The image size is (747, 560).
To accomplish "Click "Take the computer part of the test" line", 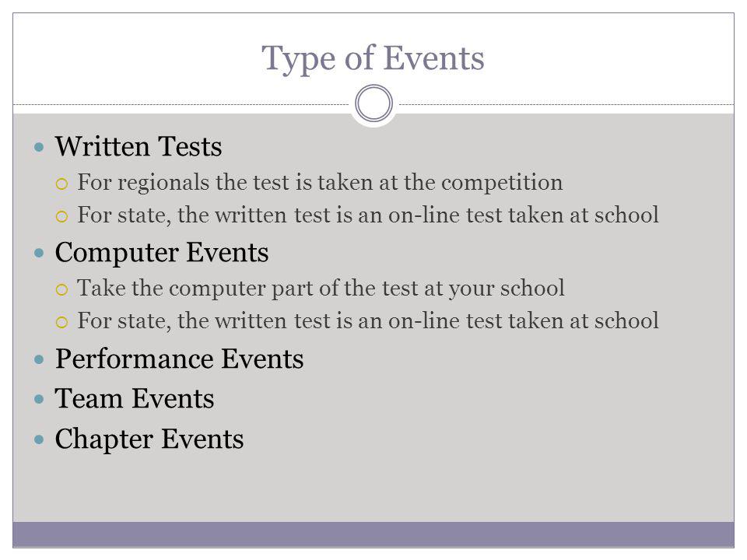I will (x=321, y=289).
